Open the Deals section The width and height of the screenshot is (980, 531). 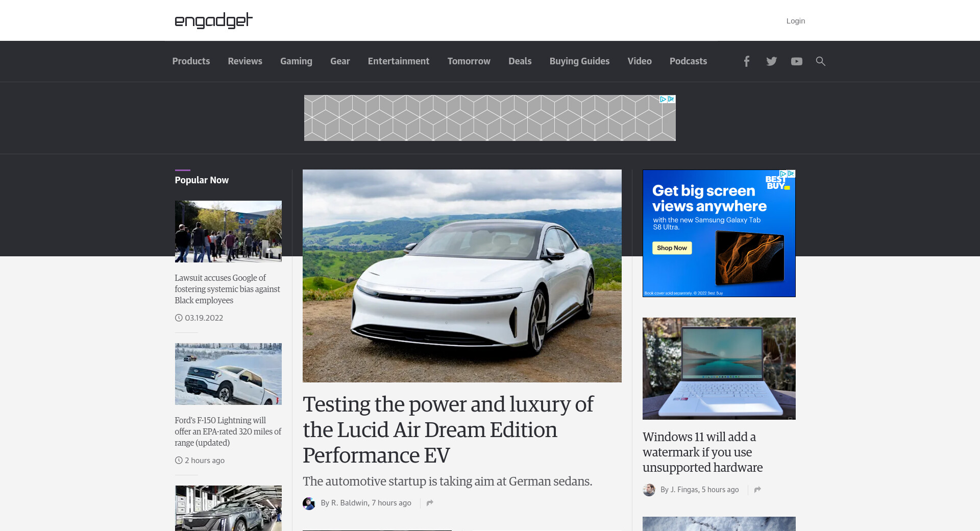click(520, 61)
